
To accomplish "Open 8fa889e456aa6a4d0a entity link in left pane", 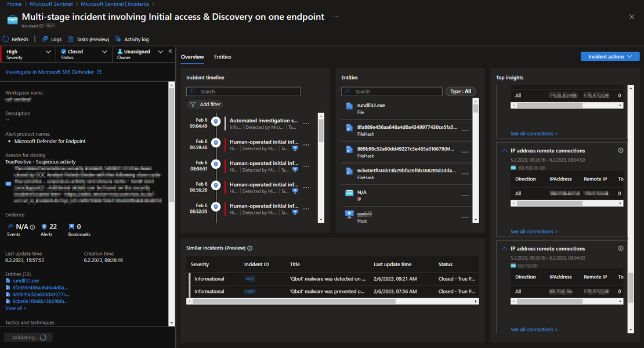I will click(x=40, y=288).
